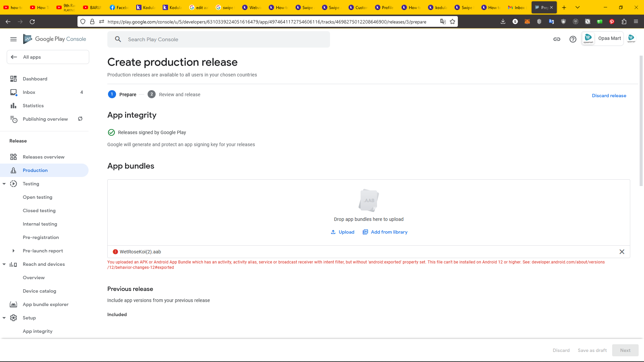Collapse the Reach and devices arrow

[x=4, y=264]
